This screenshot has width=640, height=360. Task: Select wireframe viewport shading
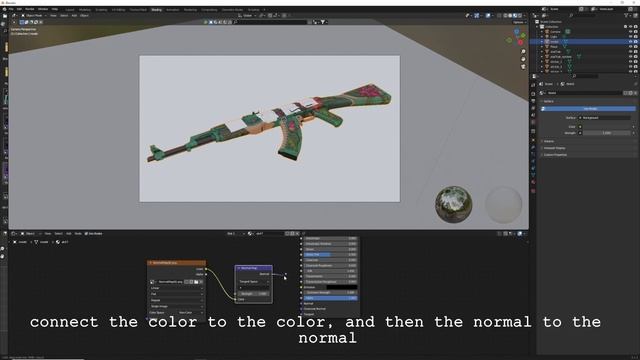coord(505,16)
